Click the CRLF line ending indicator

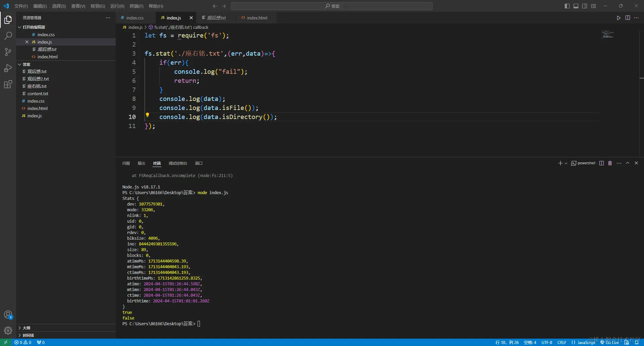(562, 342)
